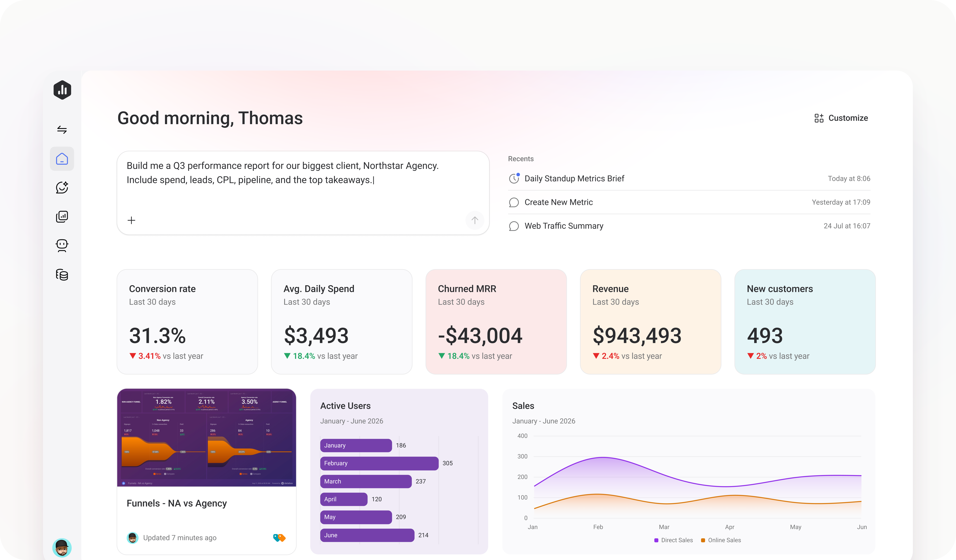
Task: Send the prompt with the up arrow
Action: [475, 220]
